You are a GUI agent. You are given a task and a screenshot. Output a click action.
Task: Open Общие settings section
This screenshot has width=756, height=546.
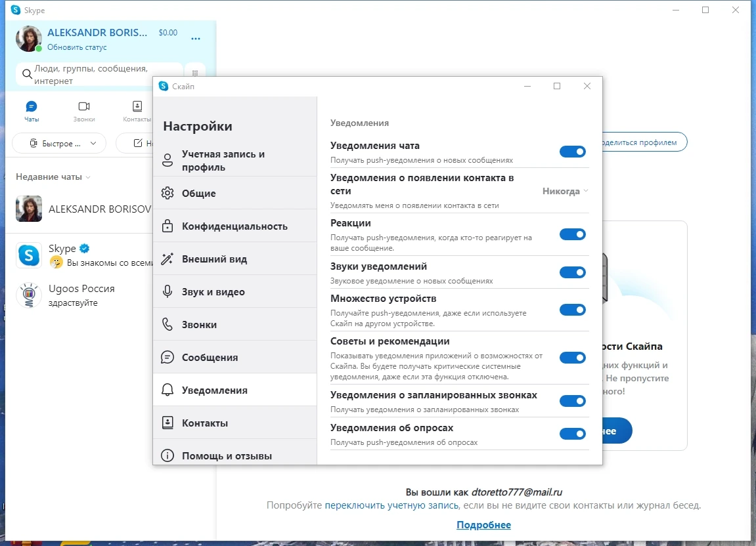tap(234, 193)
